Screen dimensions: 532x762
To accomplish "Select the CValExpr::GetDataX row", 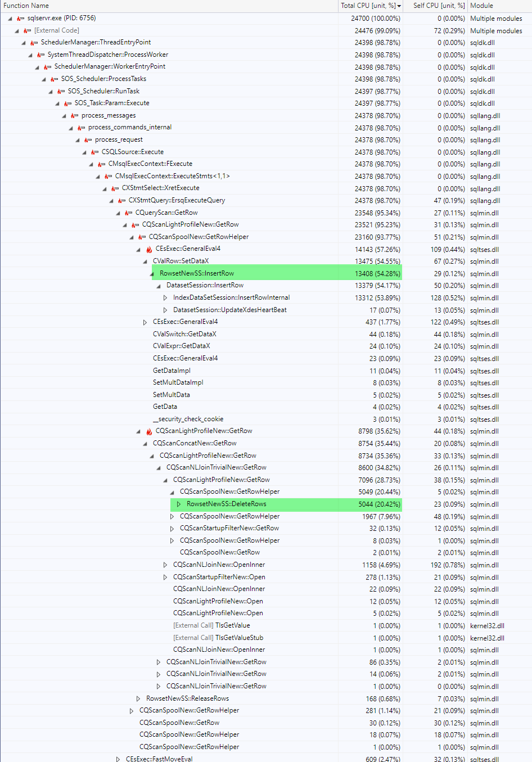I will pyautogui.click(x=266, y=346).
